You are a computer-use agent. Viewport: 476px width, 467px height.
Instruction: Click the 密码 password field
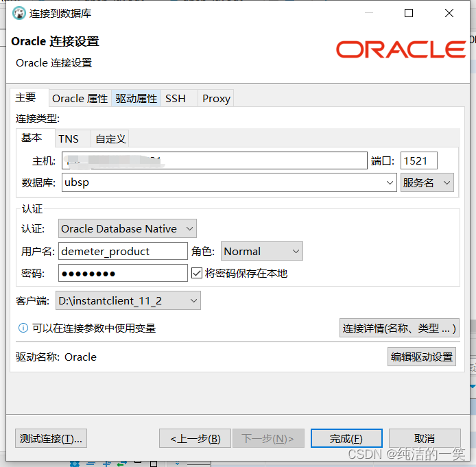tap(123, 273)
